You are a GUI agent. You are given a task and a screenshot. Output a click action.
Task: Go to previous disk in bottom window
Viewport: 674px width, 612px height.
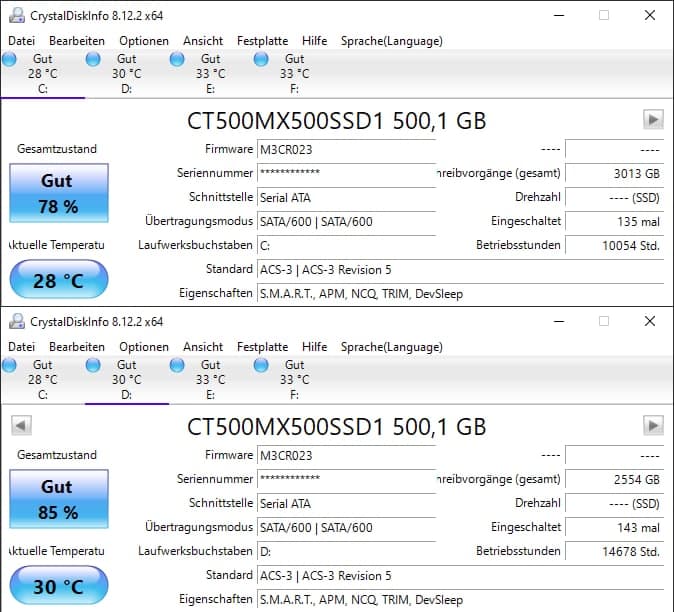tap(21, 425)
